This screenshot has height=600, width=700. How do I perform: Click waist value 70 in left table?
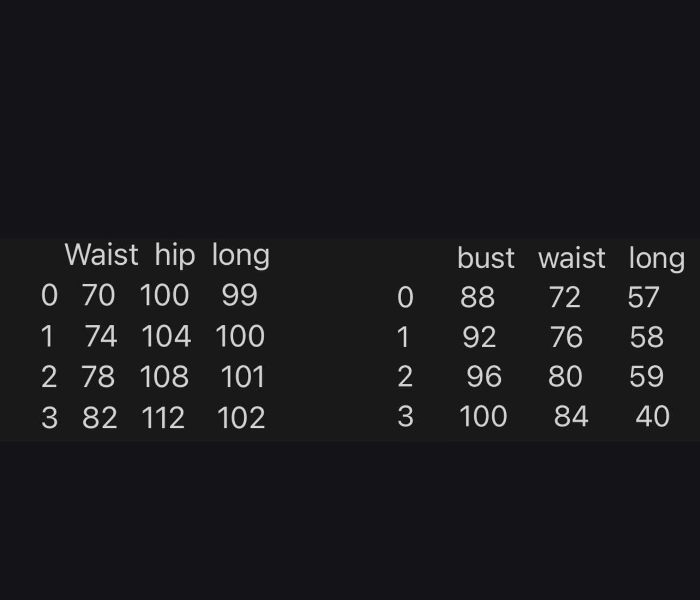coord(98,296)
